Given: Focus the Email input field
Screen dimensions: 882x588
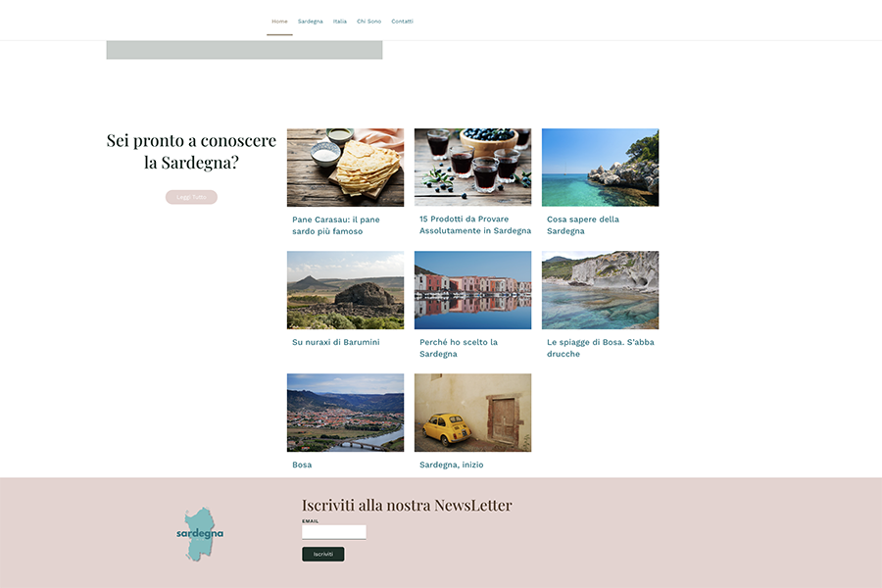Looking at the screenshot, I should [334, 532].
